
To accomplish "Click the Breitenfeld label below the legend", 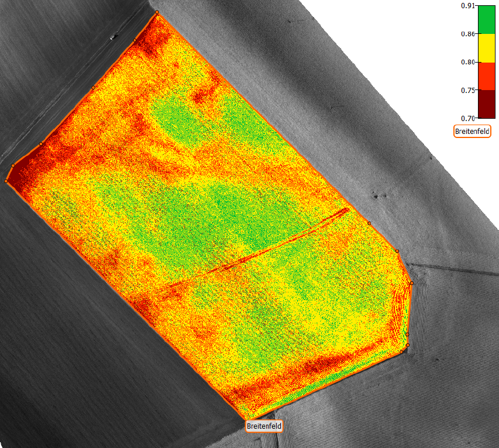I will tap(472, 132).
